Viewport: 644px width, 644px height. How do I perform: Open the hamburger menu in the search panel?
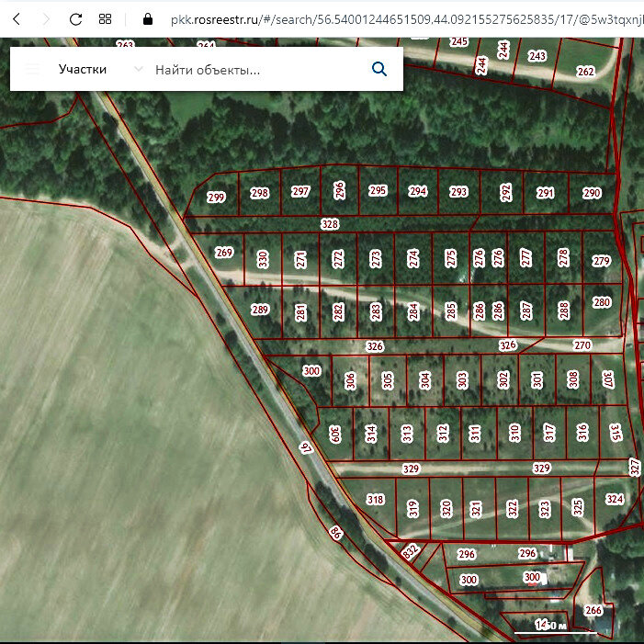click(32, 69)
